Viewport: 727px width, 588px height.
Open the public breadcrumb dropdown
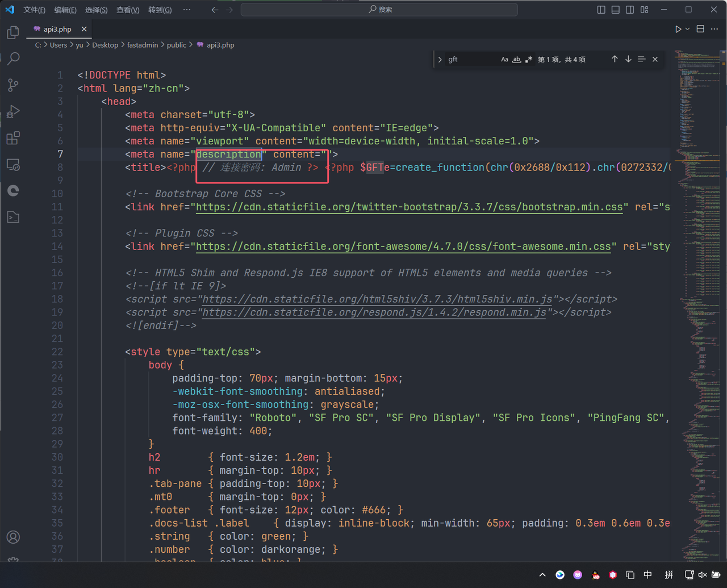[177, 45]
